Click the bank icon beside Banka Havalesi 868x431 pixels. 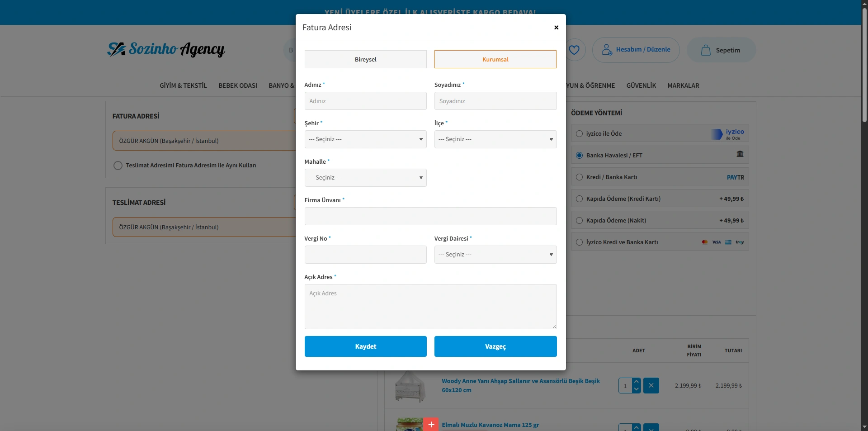click(740, 154)
